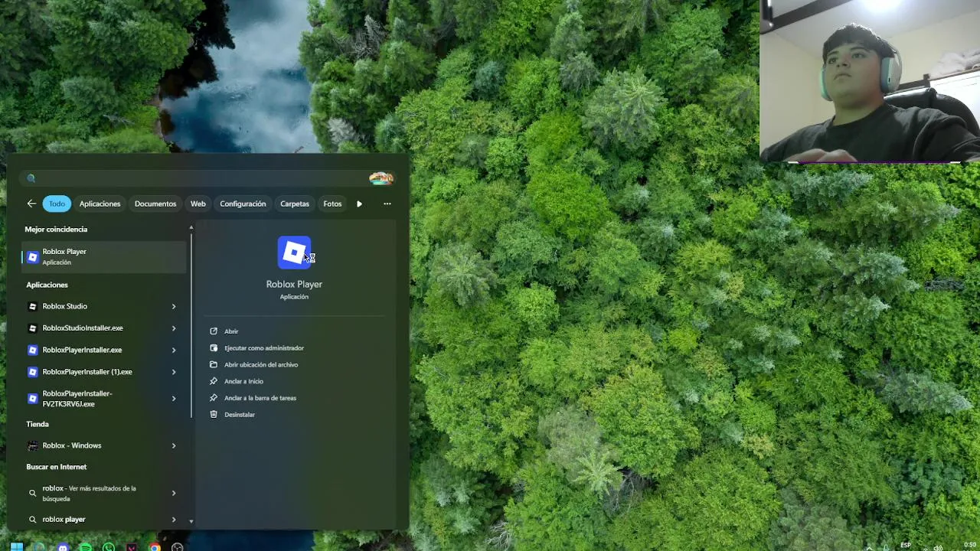Expand RobloxPlayerInstaller-FV2TK3RV6J.exe chevron
Viewport: 980px width, 551px height.
pyautogui.click(x=174, y=399)
